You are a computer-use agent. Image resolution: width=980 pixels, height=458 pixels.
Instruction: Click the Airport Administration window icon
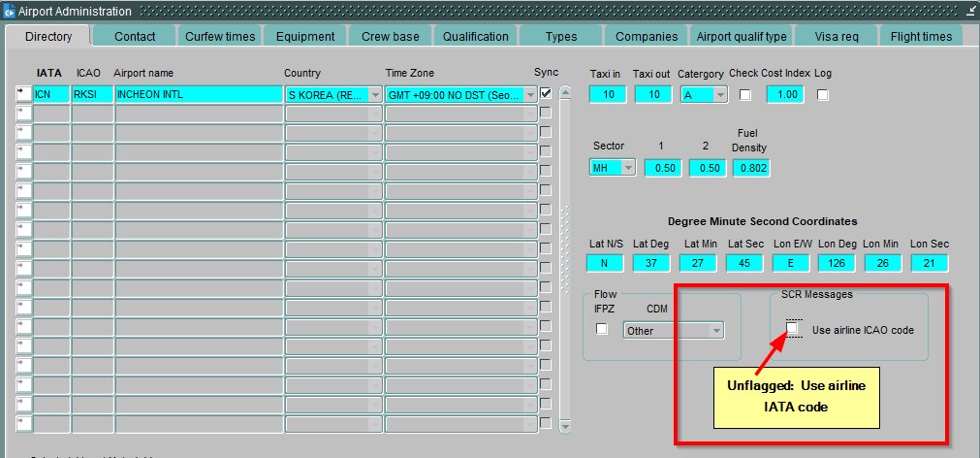(9, 11)
